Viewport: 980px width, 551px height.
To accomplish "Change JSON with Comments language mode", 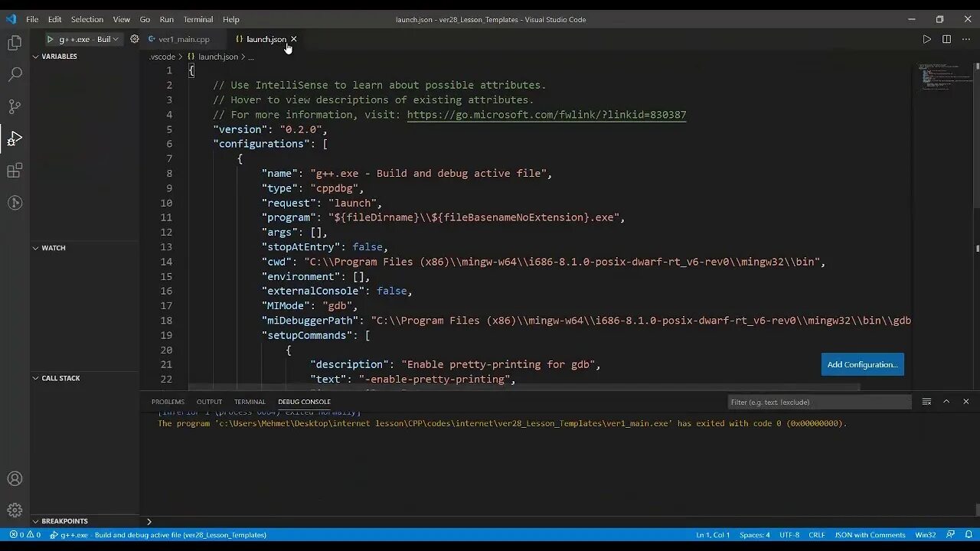I will 870,535.
